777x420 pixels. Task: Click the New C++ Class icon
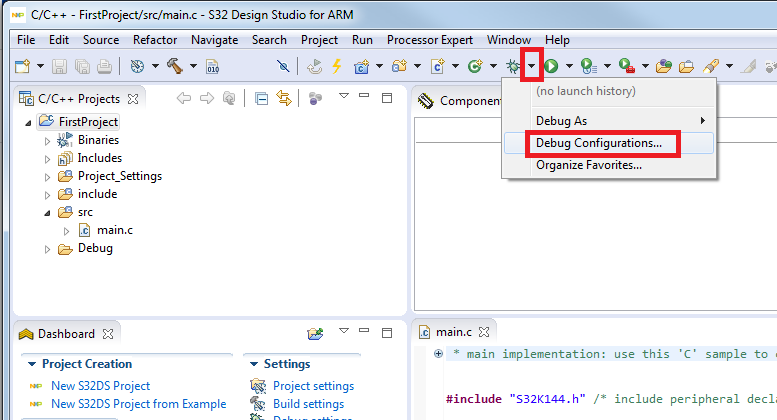click(x=475, y=66)
